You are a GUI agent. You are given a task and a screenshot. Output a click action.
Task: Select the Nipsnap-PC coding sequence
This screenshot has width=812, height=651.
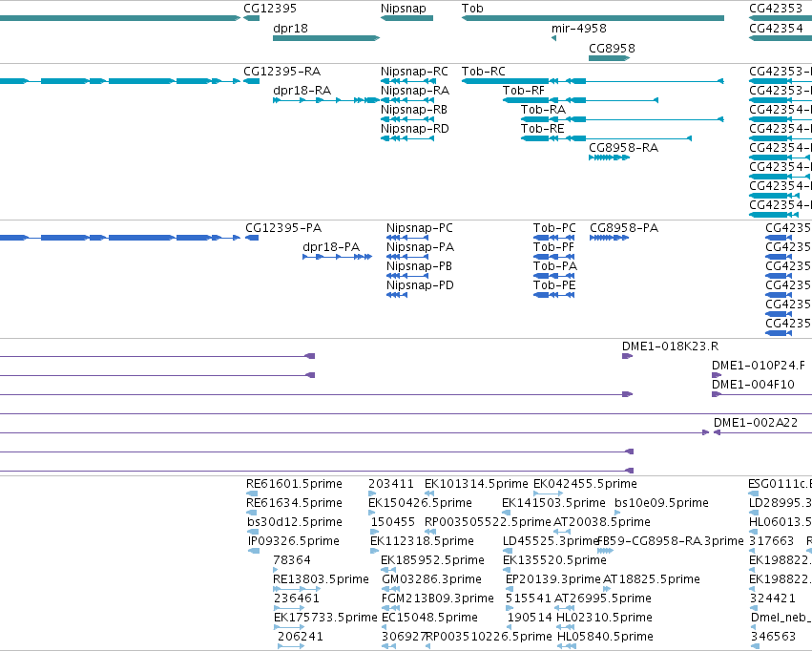[407, 238]
